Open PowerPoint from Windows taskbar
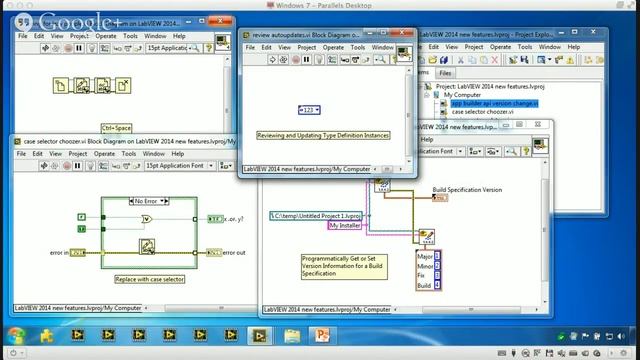 [322, 336]
